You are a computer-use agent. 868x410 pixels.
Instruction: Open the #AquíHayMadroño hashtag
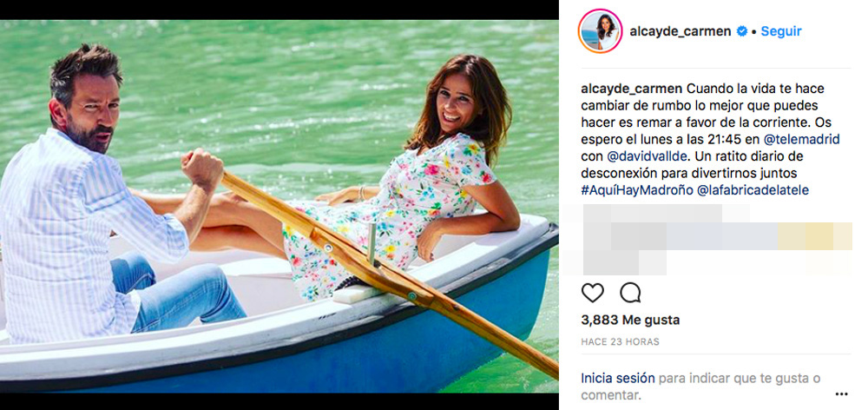(x=636, y=190)
